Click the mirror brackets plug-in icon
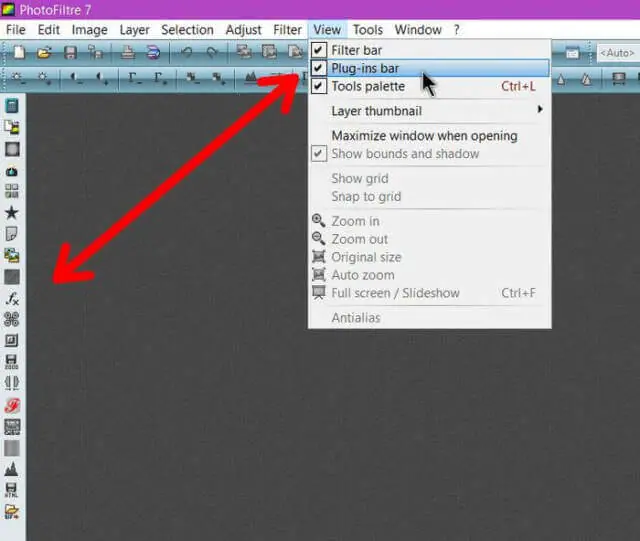The width and height of the screenshot is (640, 541). tap(12, 383)
